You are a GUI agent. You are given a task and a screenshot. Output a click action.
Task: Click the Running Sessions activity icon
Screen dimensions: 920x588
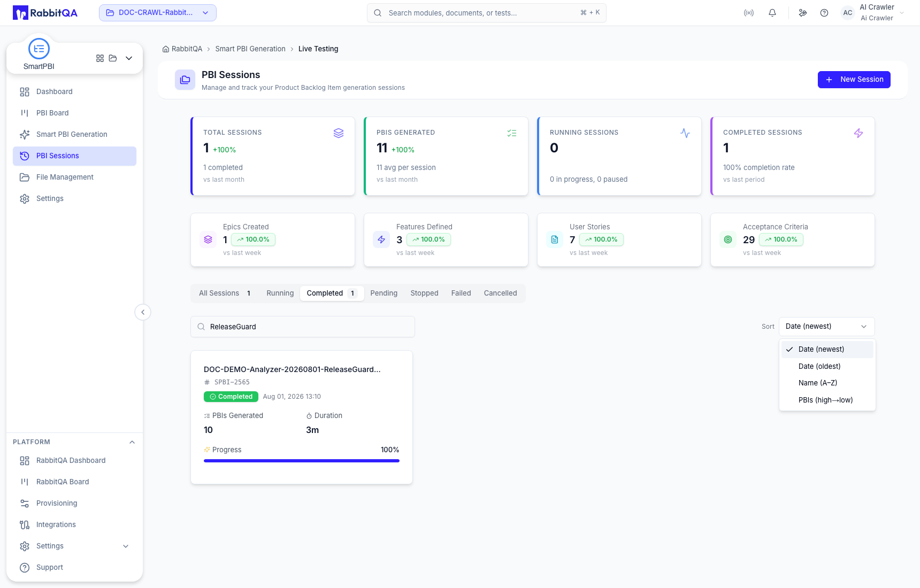click(685, 133)
